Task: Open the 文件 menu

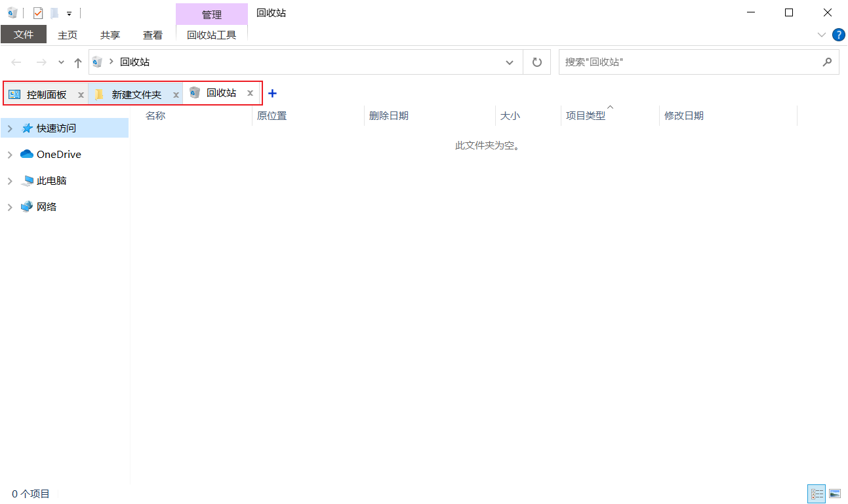Action: [24, 35]
